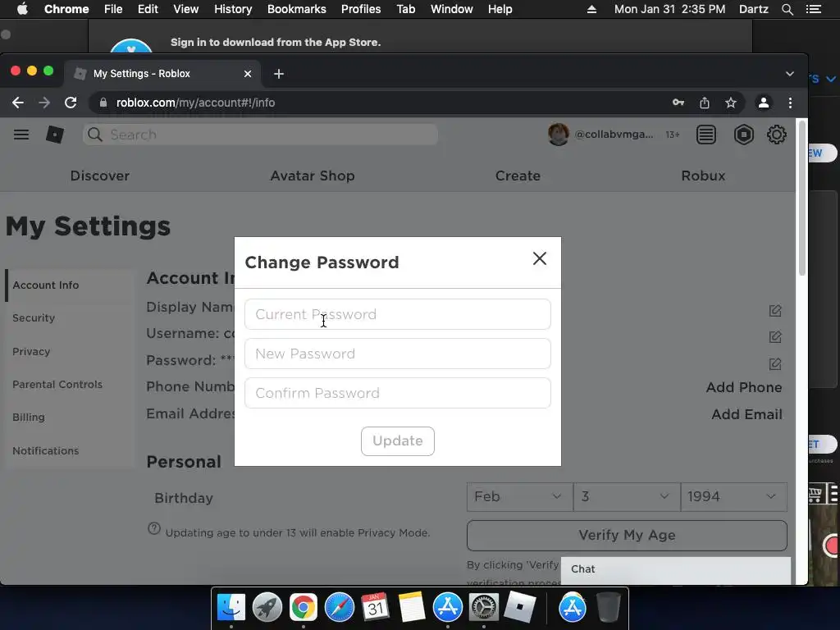The width and height of the screenshot is (840, 630).
Task: Select the Confirm Password field
Action: click(x=398, y=393)
